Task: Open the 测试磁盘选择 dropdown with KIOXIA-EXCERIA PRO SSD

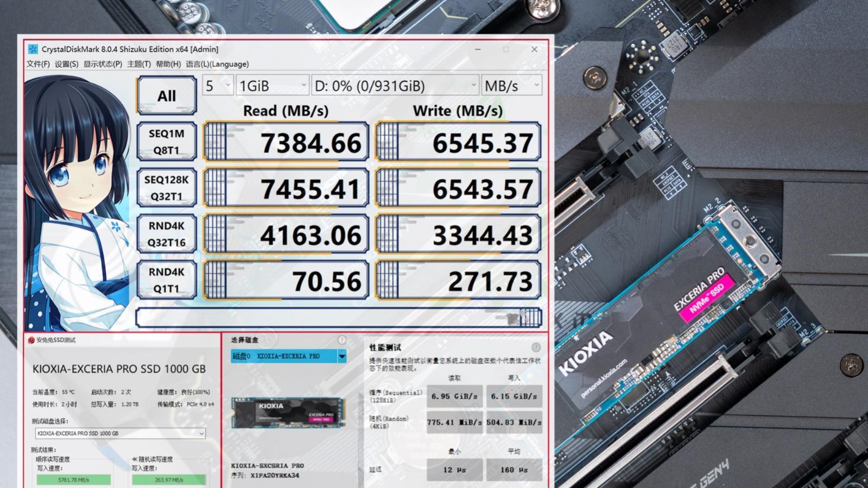Action: pos(120,433)
